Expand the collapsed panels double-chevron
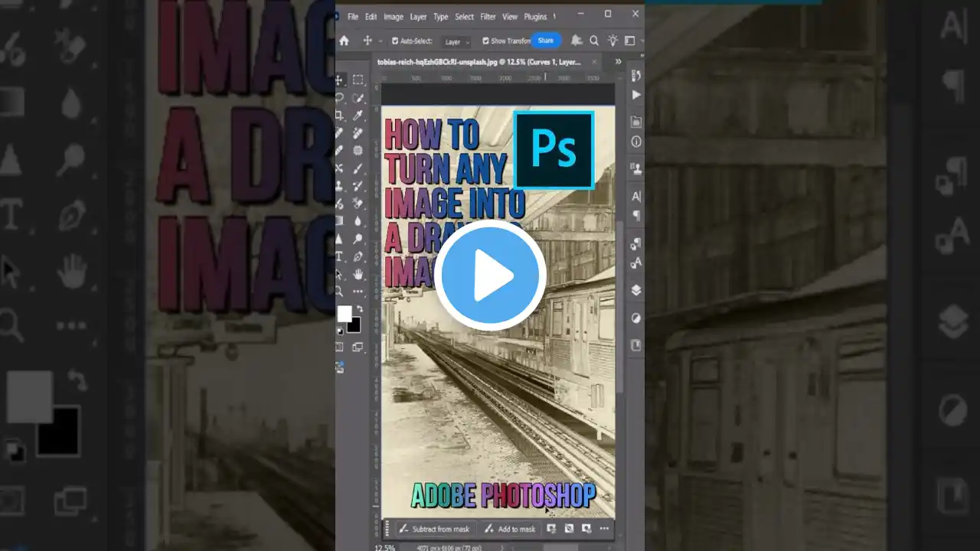The width and height of the screenshot is (980, 551). (x=618, y=61)
